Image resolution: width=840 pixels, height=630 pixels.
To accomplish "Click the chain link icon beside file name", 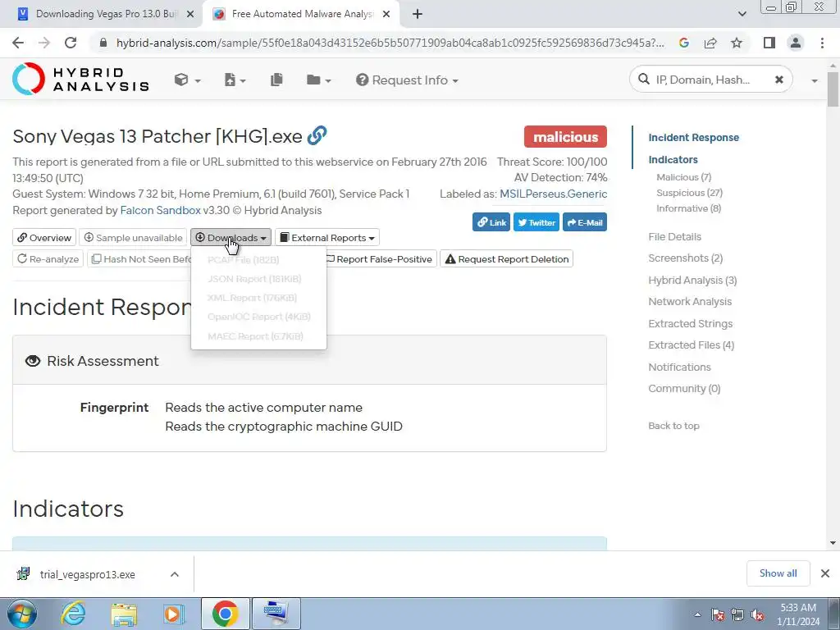I will point(317,135).
